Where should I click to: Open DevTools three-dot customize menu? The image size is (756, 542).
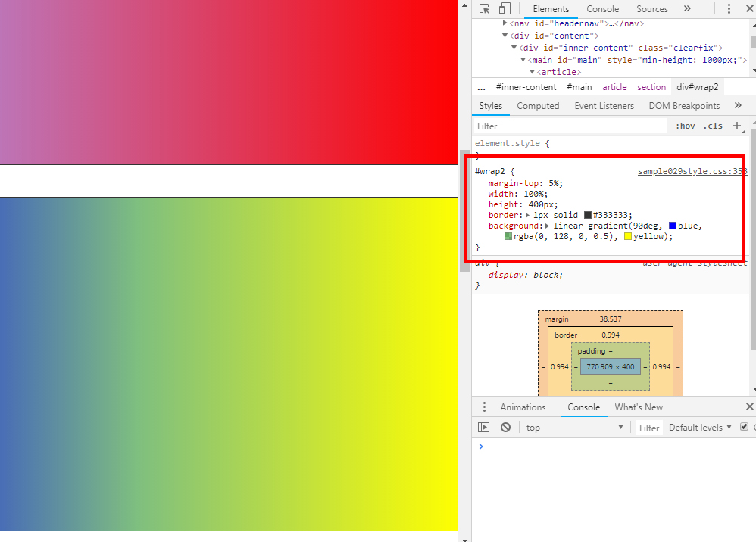pyautogui.click(x=729, y=9)
